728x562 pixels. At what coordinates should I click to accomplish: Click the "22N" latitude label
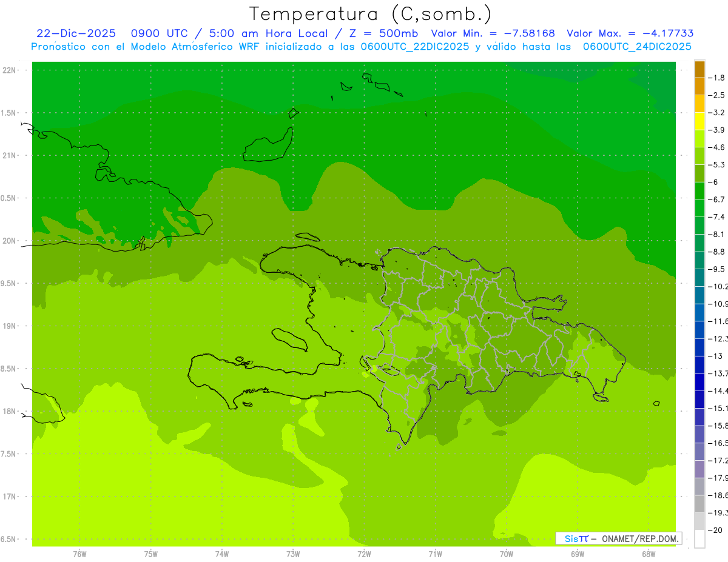pyautogui.click(x=10, y=70)
